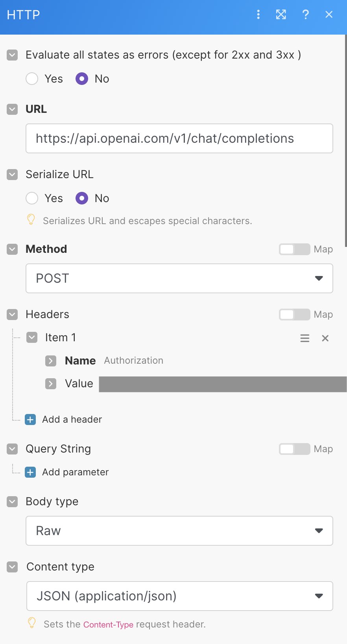This screenshot has height=644, width=347.
Task: Click the plus icon beside Add parameter
Action: coord(30,472)
